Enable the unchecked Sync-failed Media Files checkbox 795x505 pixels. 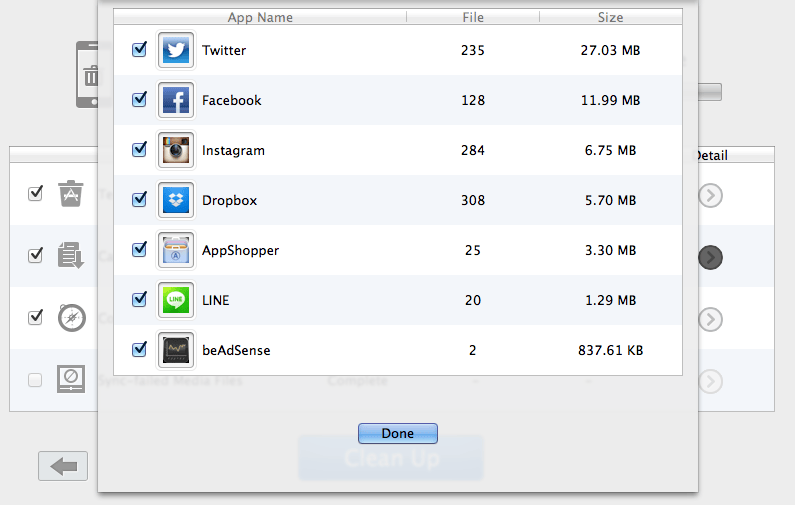point(35,380)
